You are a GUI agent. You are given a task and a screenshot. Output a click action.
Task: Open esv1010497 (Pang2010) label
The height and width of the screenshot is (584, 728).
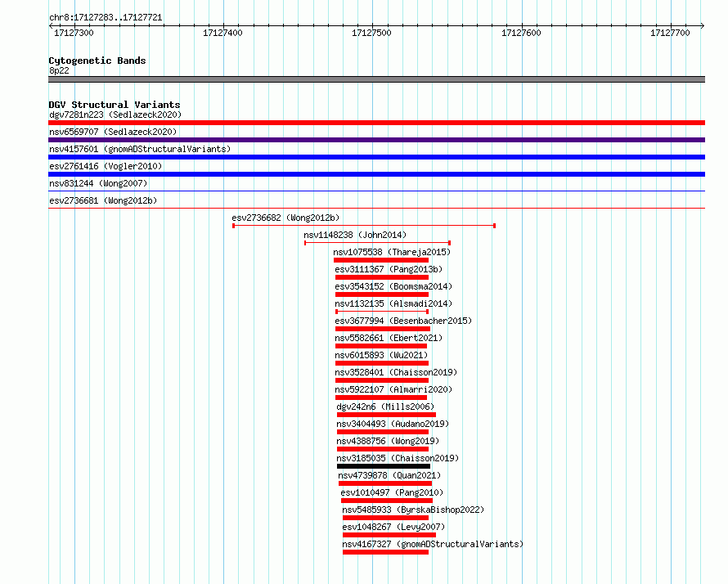coord(392,492)
